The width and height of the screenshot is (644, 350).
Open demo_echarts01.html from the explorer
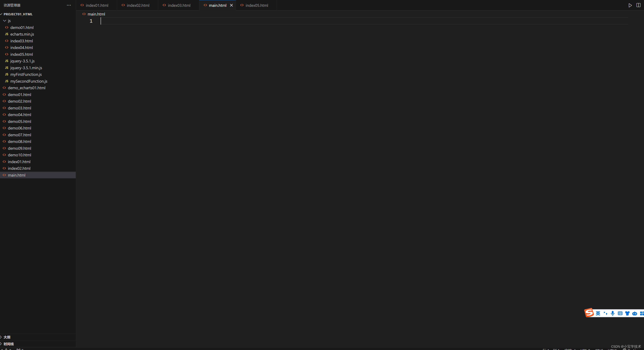pos(27,88)
